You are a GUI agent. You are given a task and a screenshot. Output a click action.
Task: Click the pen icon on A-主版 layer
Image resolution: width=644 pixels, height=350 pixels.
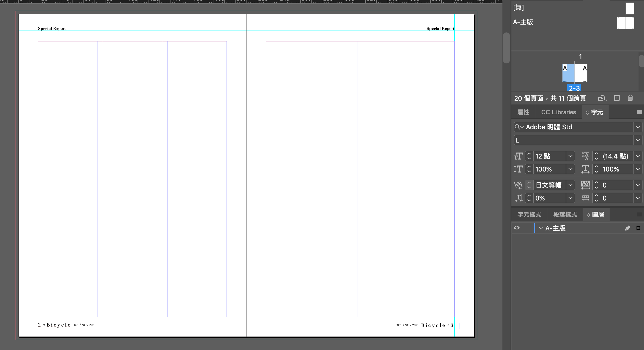[x=627, y=228]
